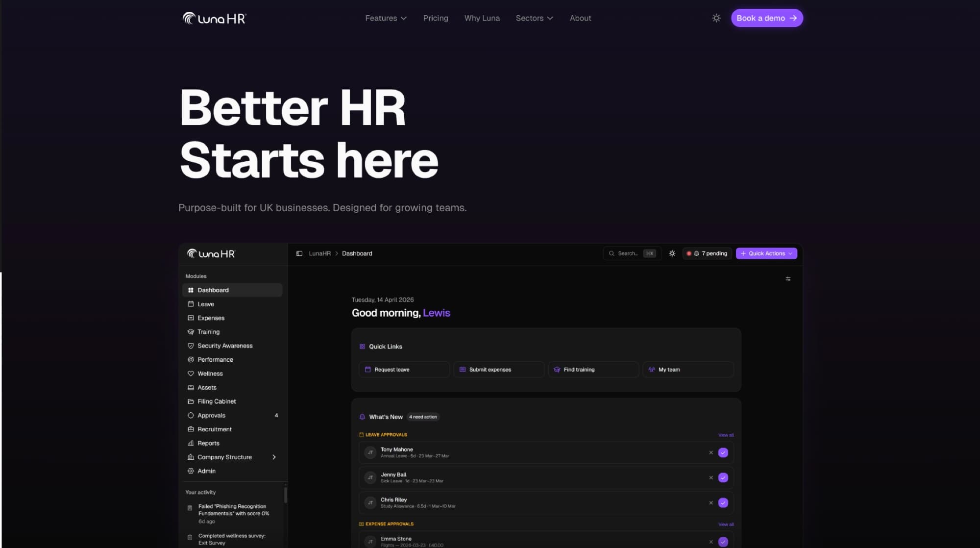Approve Tony Mahone's leave with the checkmark
The image size is (980, 548).
coord(723,453)
